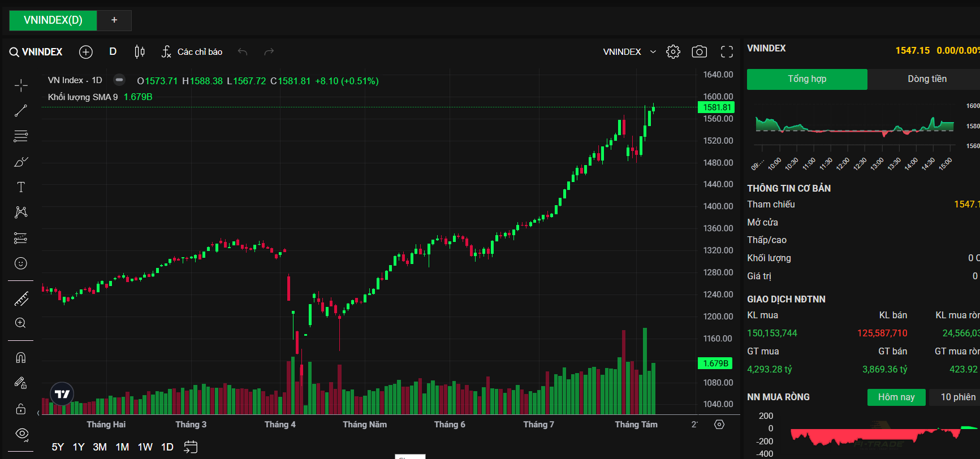The width and height of the screenshot is (980, 459).
Task: Click the undo arrow
Action: click(243, 52)
